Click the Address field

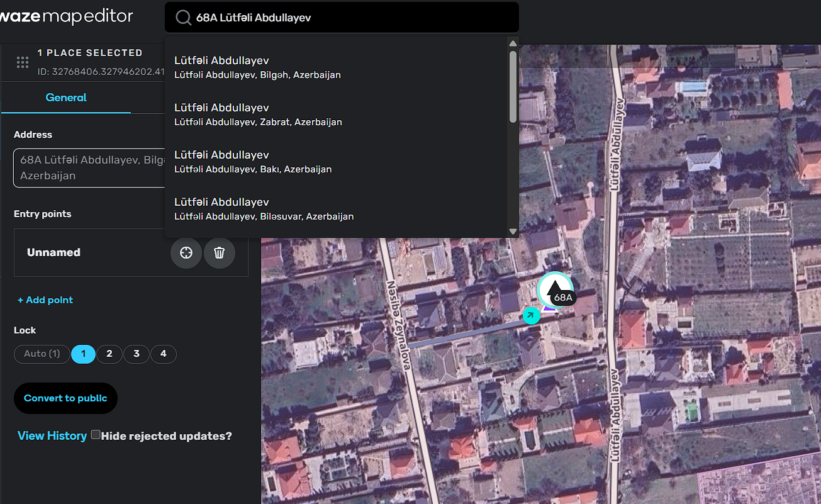pos(88,168)
